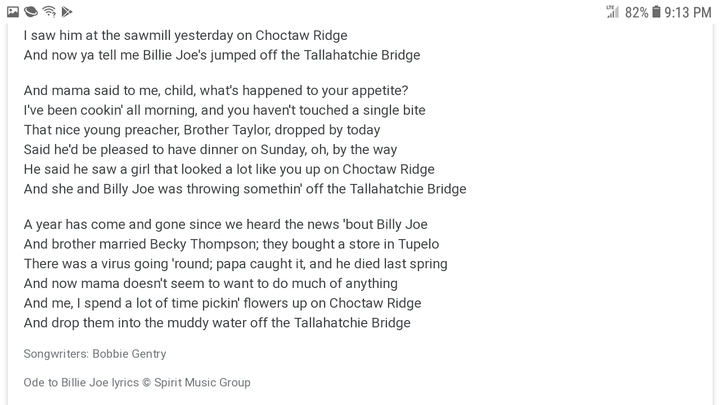
Task: Tap the line about Becky Thompson and Tupelo
Action: point(231,244)
